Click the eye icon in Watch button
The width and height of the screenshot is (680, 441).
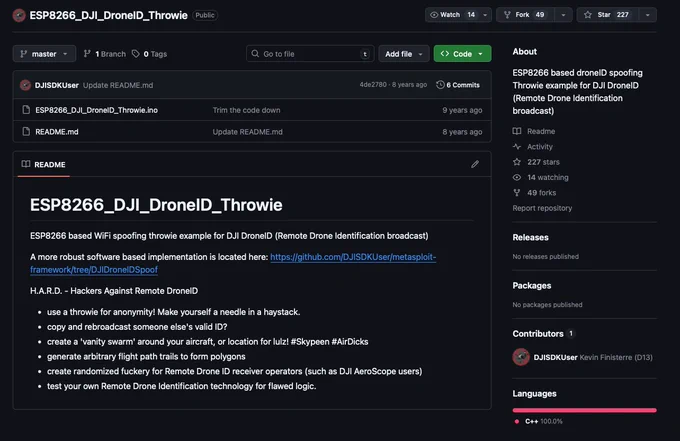pyautogui.click(x=434, y=15)
